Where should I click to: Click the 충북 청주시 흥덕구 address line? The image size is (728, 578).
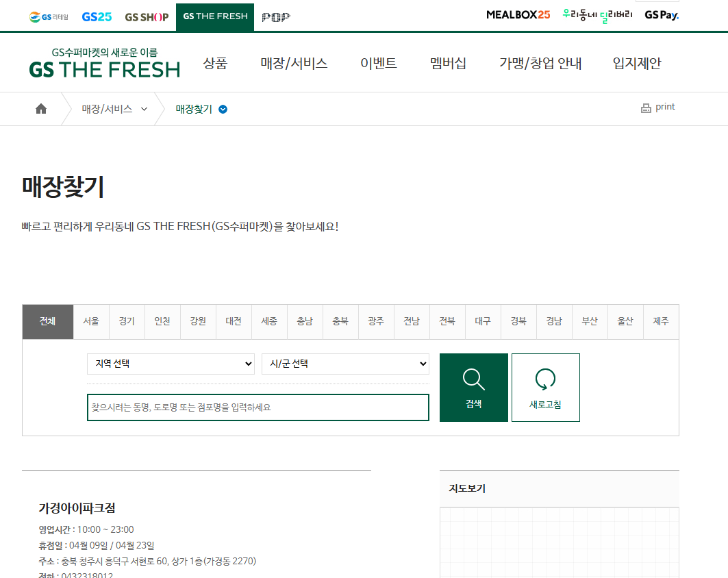[147, 562]
